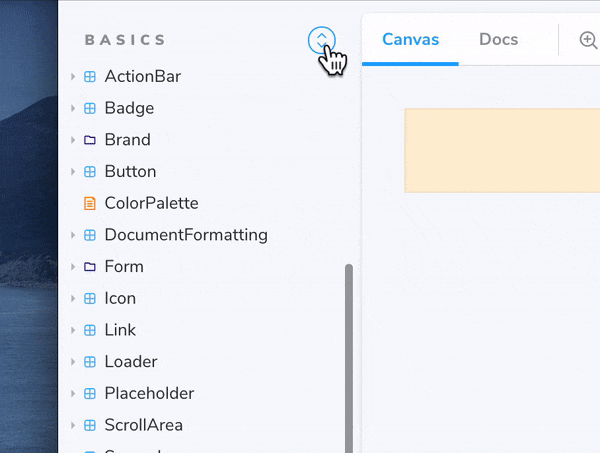Expand the ActionBar tree arrow
600x453 pixels.
(73, 77)
